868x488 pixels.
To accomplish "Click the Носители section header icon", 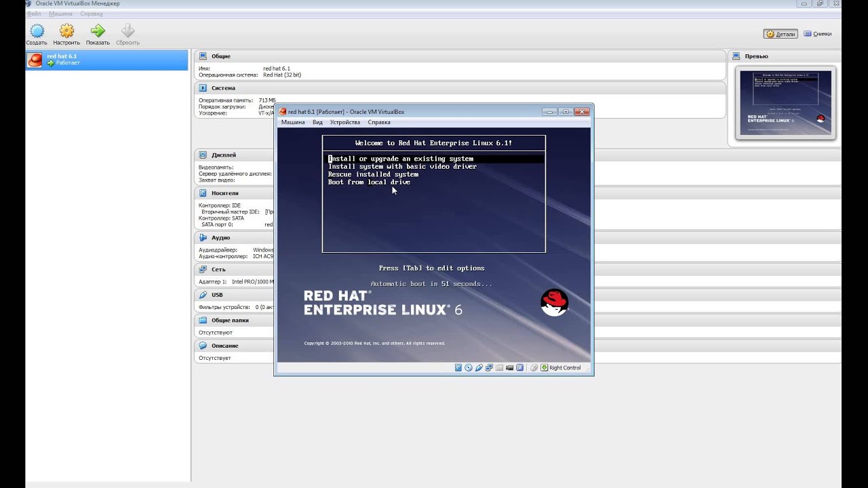I will coord(203,193).
